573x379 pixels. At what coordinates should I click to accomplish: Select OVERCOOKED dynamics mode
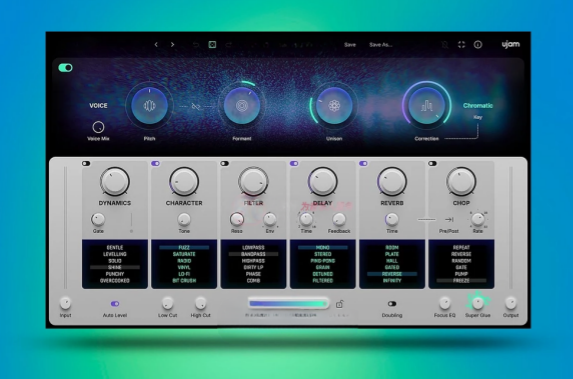[115, 280]
